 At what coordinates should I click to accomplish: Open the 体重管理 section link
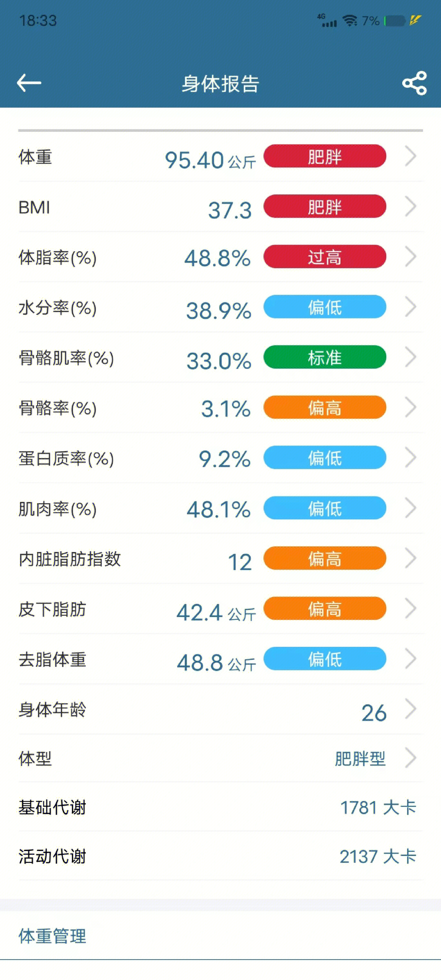52,936
